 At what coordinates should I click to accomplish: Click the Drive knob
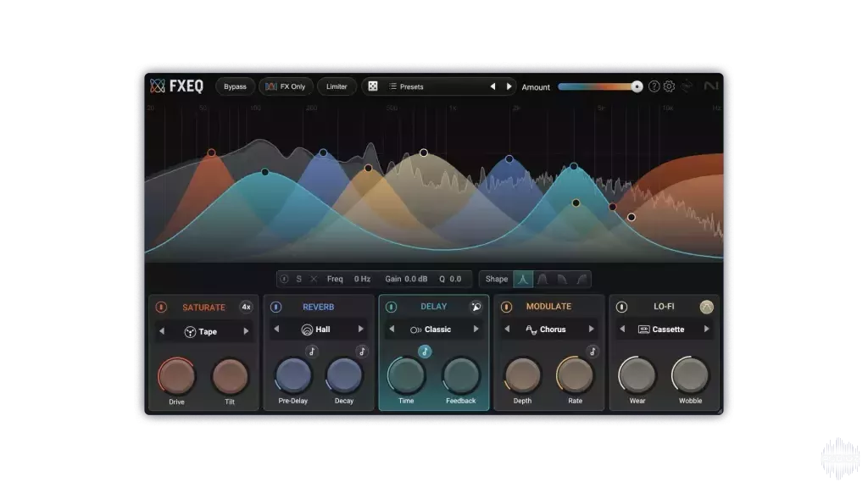point(176,376)
